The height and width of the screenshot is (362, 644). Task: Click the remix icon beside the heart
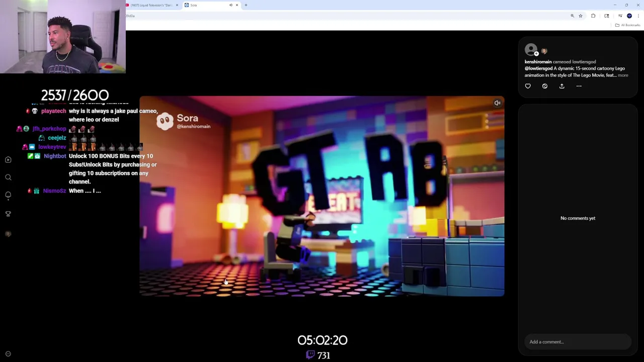point(544,86)
